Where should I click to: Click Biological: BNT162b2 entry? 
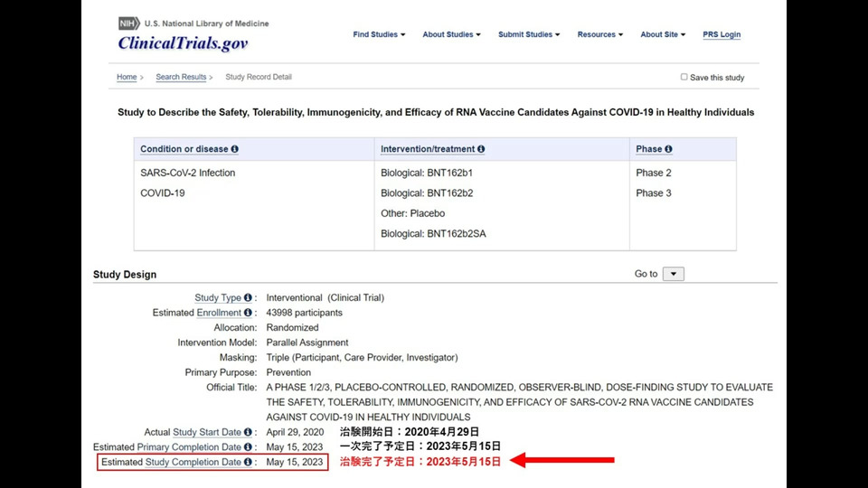(427, 193)
